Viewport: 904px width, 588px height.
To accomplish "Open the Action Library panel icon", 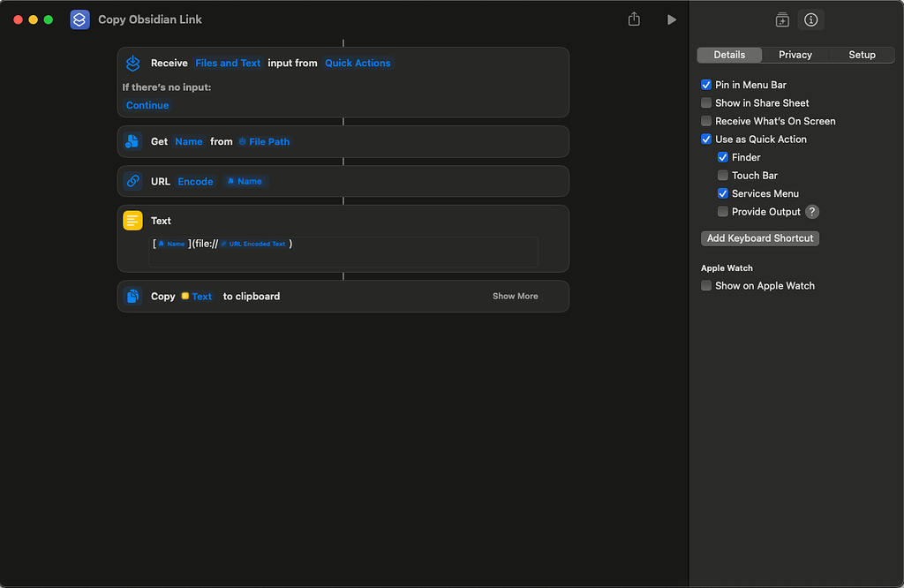I will pyautogui.click(x=781, y=19).
